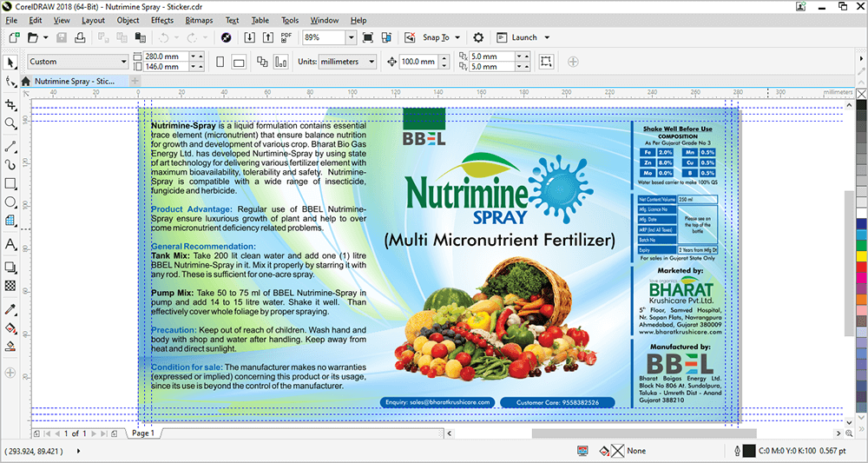Open the Options gear

tap(478, 37)
